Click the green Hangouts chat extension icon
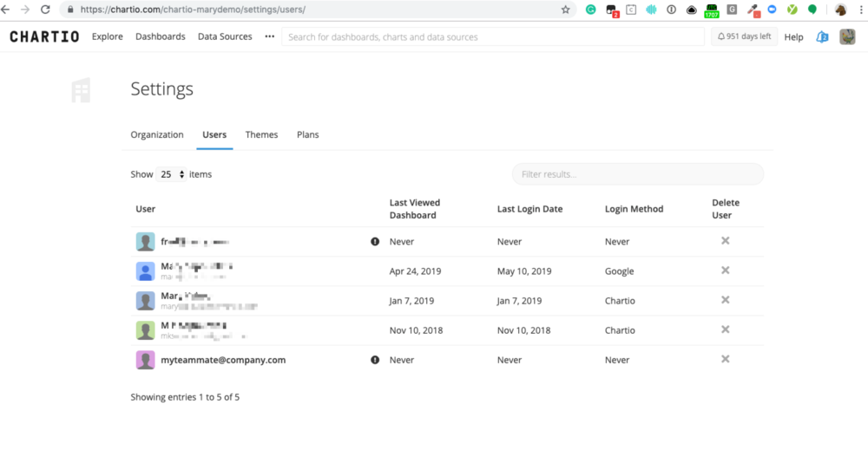868x450 pixels. tap(812, 10)
